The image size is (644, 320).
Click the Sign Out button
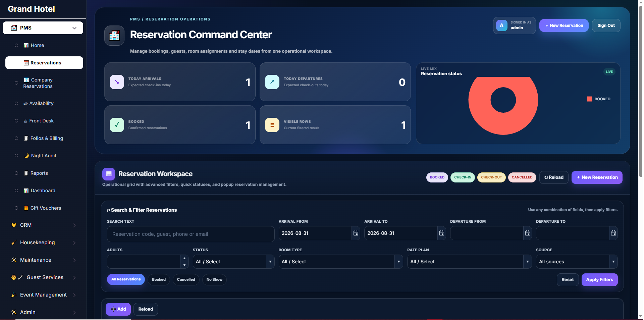click(x=606, y=25)
